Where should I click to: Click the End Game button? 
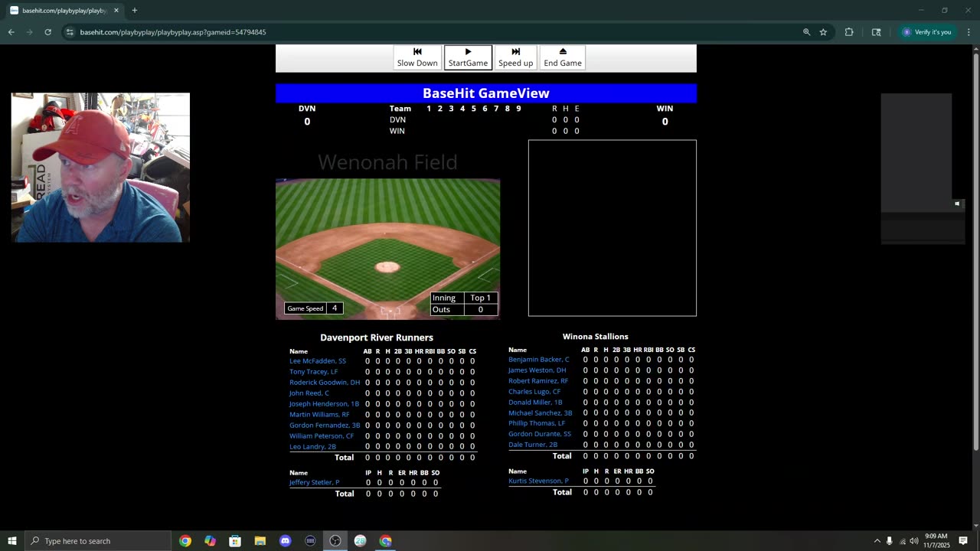563,57
